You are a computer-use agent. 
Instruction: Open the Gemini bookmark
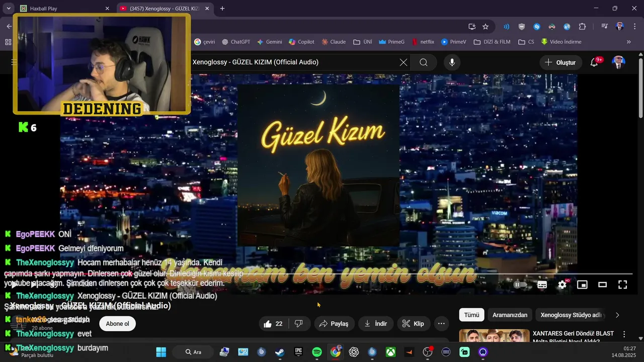pos(269,42)
